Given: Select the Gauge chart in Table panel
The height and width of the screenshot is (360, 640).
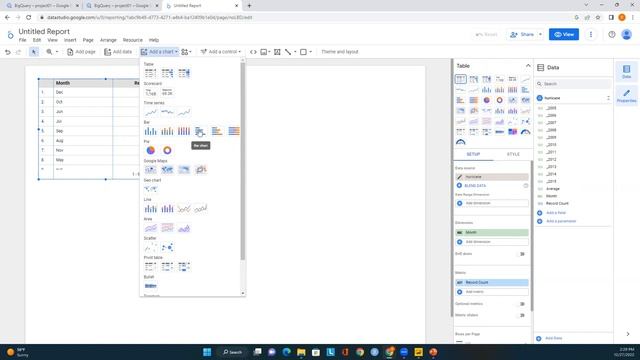Looking at the screenshot, I should tap(526, 132).
